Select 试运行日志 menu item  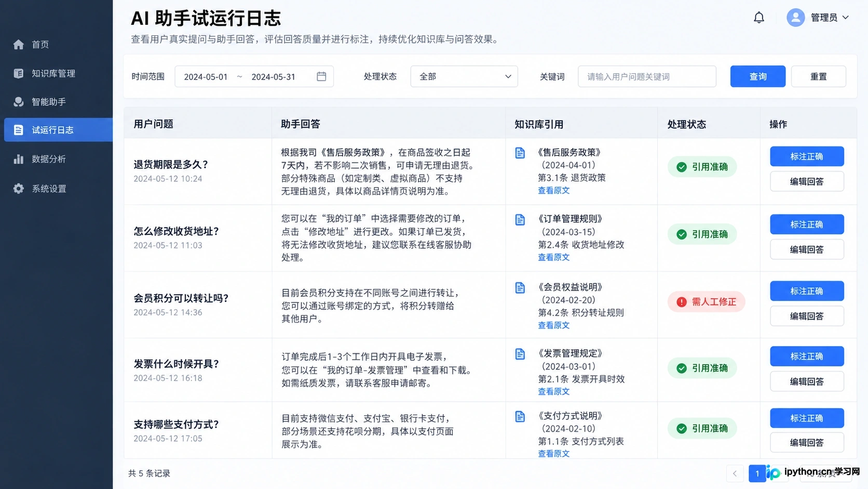[x=58, y=130]
